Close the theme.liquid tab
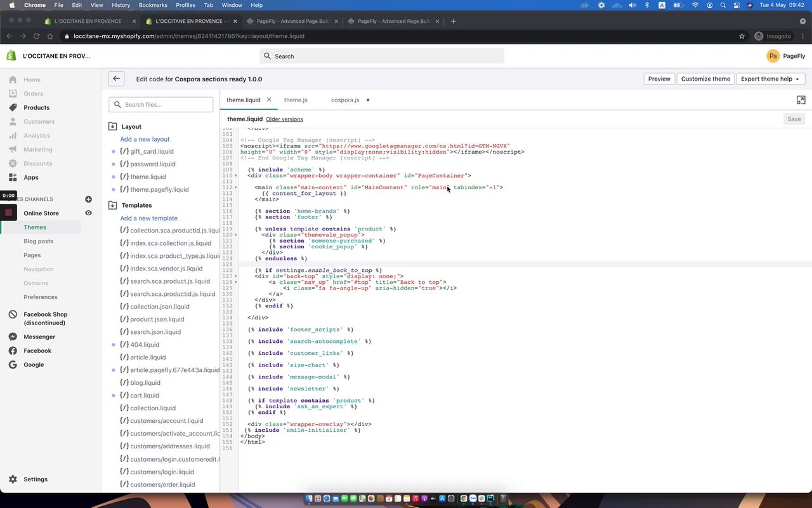The height and width of the screenshot is (508, 812). pyautogui.click(x=269, y=100)
